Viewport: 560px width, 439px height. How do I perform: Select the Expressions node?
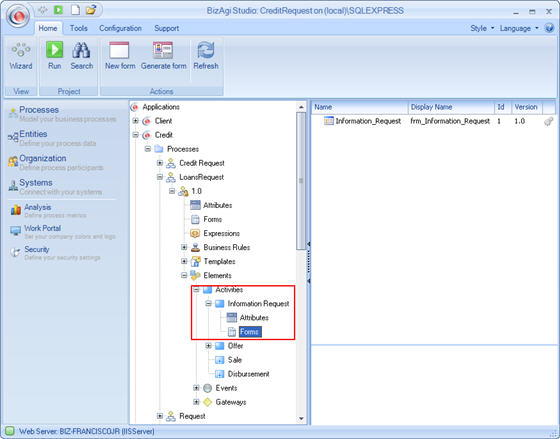(x=221, y=233)
